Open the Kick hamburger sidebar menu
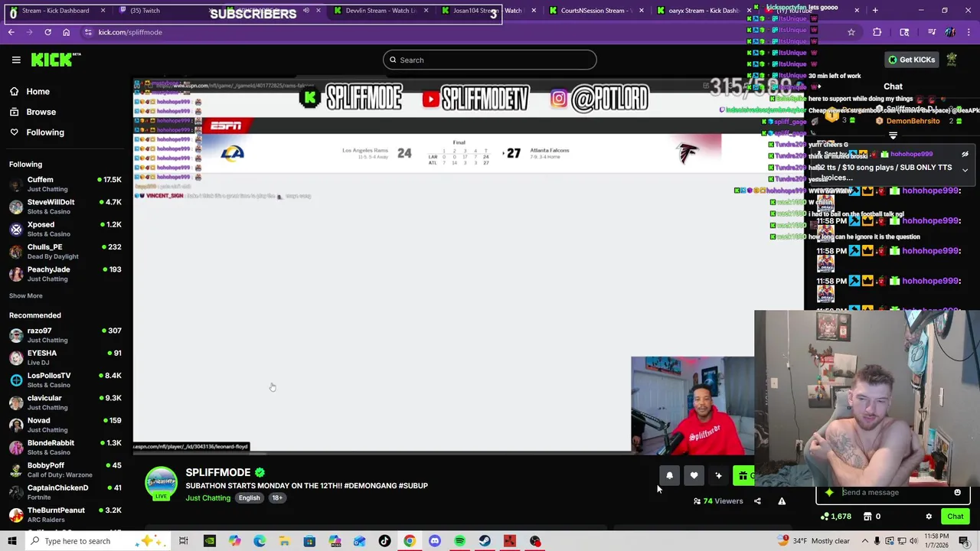 (16, 60)
